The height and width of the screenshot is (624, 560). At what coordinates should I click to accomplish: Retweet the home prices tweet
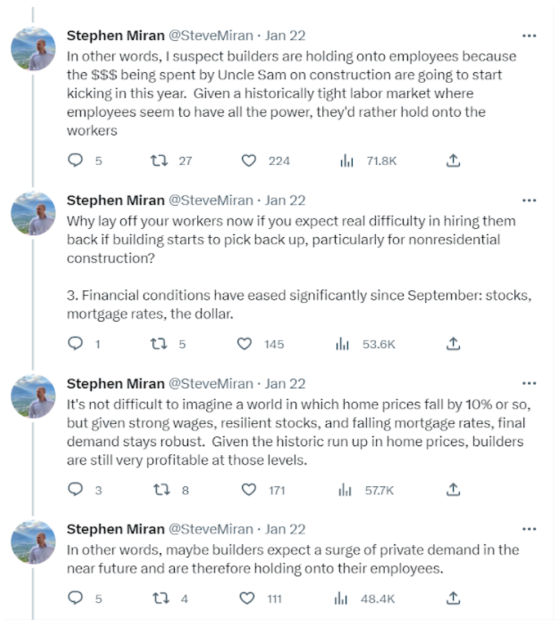[162, 489]
